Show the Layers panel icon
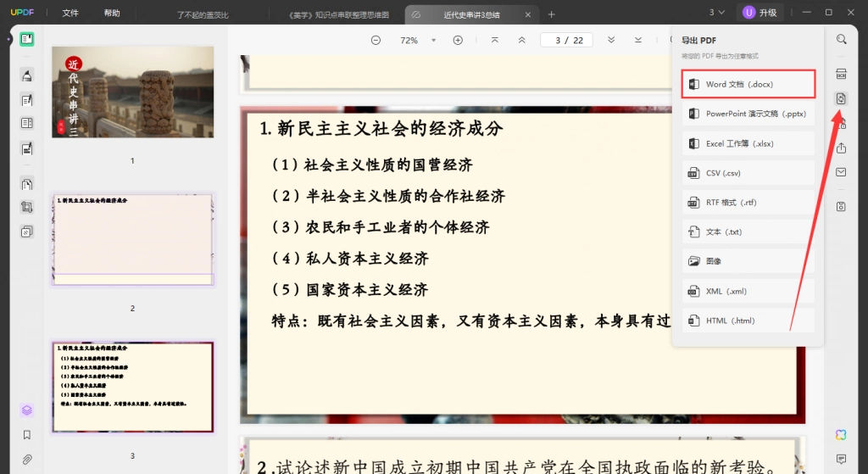Image resolution: width=868 pixels, height=474 pixels. coord(26,410)
